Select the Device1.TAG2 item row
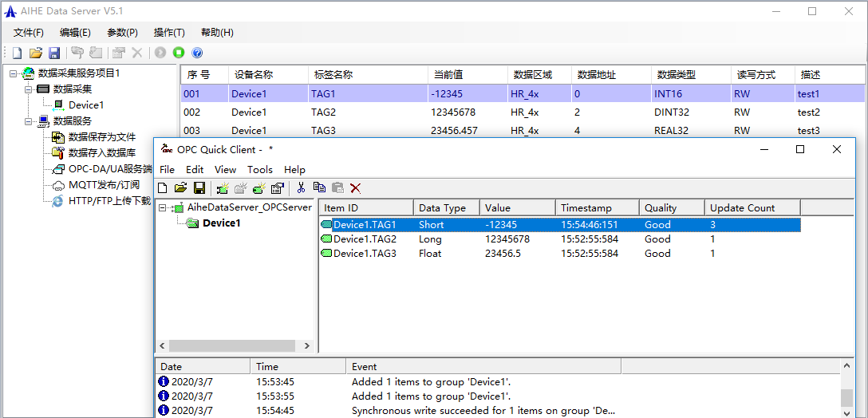Viewport: 868px width, 418px height. [x=365, y=239]
